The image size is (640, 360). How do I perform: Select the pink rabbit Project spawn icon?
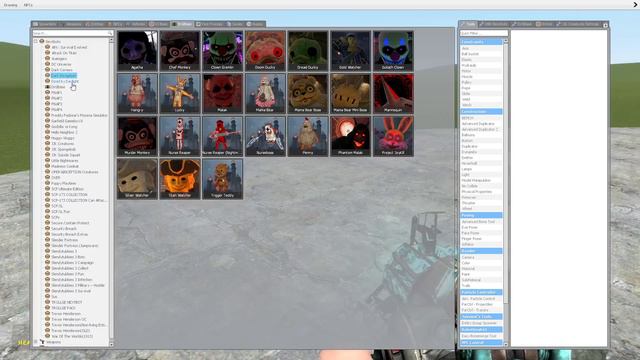(393, 136)
